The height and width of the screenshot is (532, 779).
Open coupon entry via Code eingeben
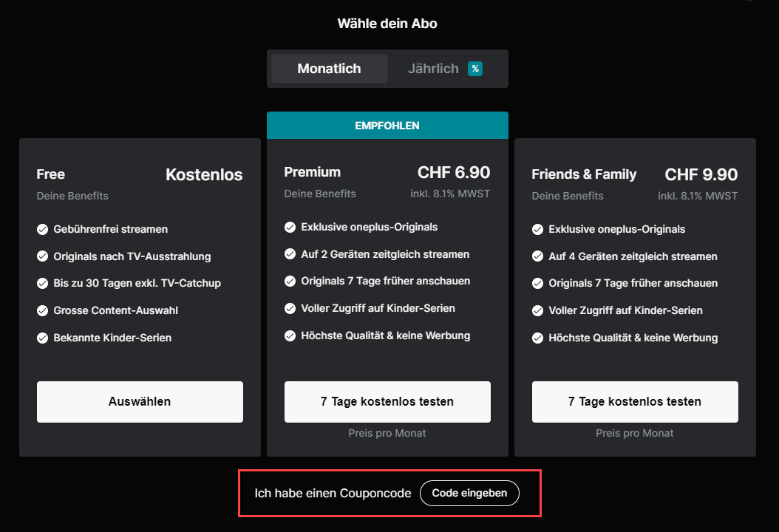(469, 494)
